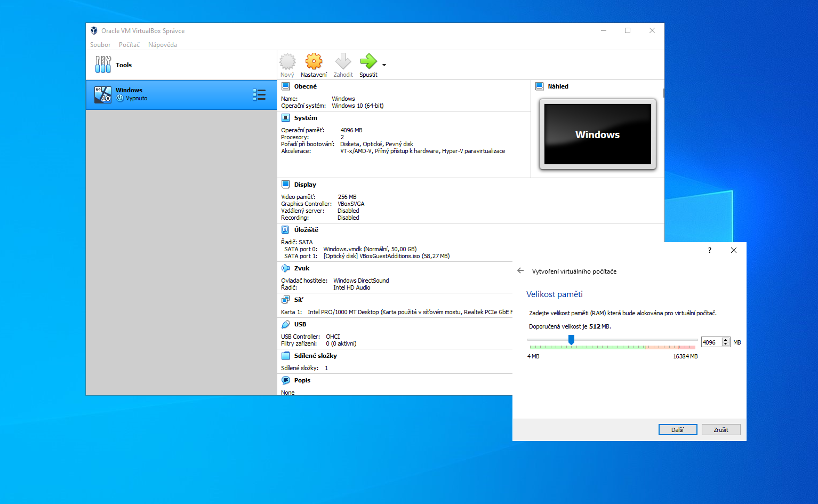The width and height of the screenshot is (818, 504).
Task: Open the Windows VM list menu icon
Action: (259, 95)
